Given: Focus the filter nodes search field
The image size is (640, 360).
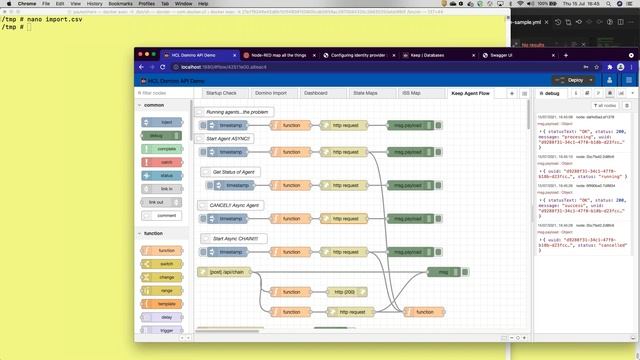Looking at the screenshot, I should pyautogui.click(x=163, y=93).
